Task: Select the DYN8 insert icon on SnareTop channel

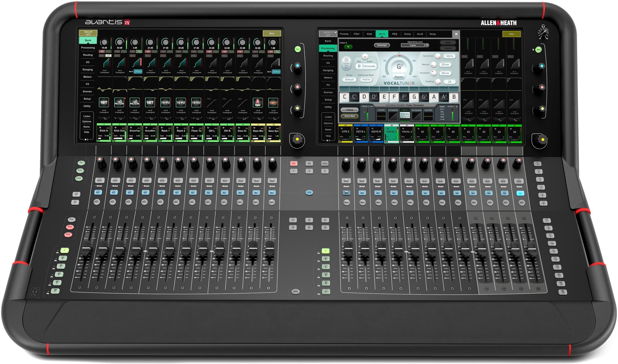Action: click(138, 72)
